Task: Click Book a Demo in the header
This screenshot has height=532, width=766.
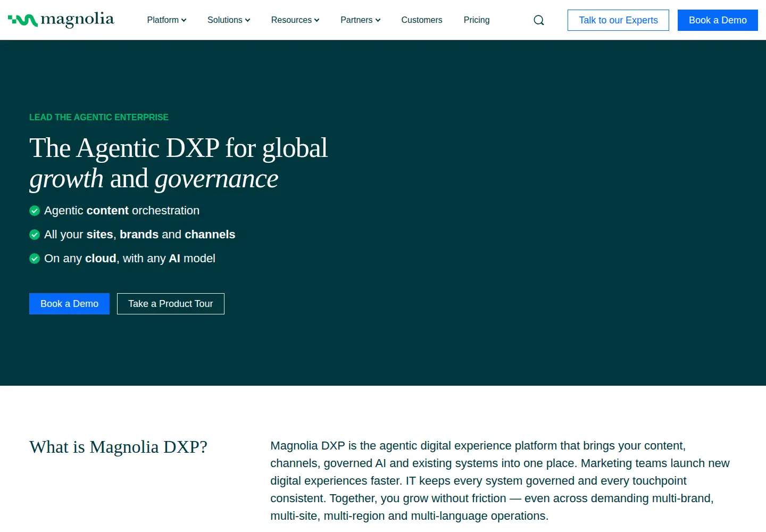Action: [x=718, y=20]
